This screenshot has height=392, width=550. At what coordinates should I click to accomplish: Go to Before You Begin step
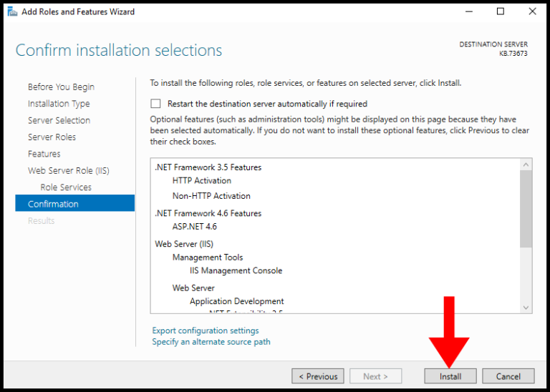pyautogui.click(x=61, y=87)
